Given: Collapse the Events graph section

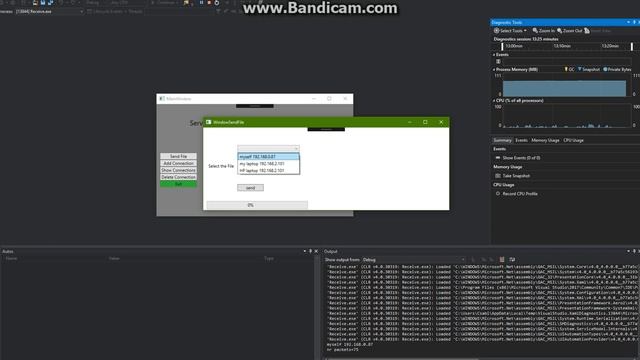Looking at the screenshot, I should click(x=494, y=55).
